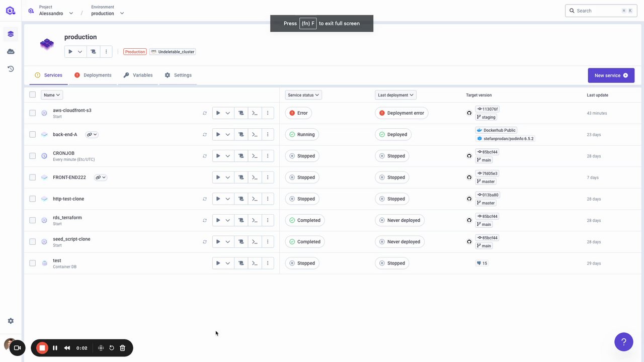Check the aws-cloudfront-s3 row checkbox

(x=33, y=113)
